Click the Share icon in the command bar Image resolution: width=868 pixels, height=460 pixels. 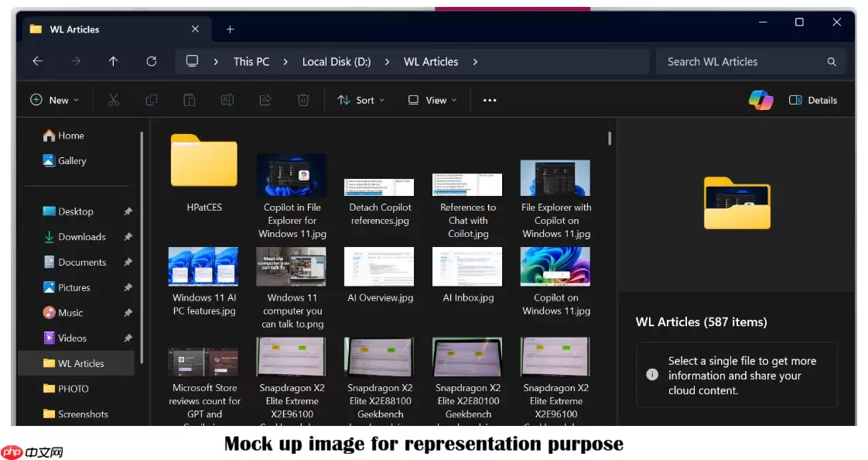(265, 99)
